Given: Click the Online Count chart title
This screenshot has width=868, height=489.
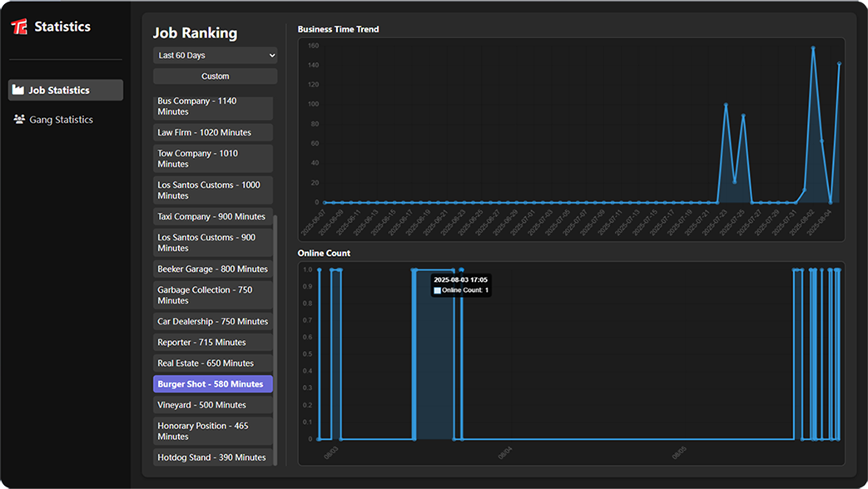Looking at the screenshot, I should point(324,254).
